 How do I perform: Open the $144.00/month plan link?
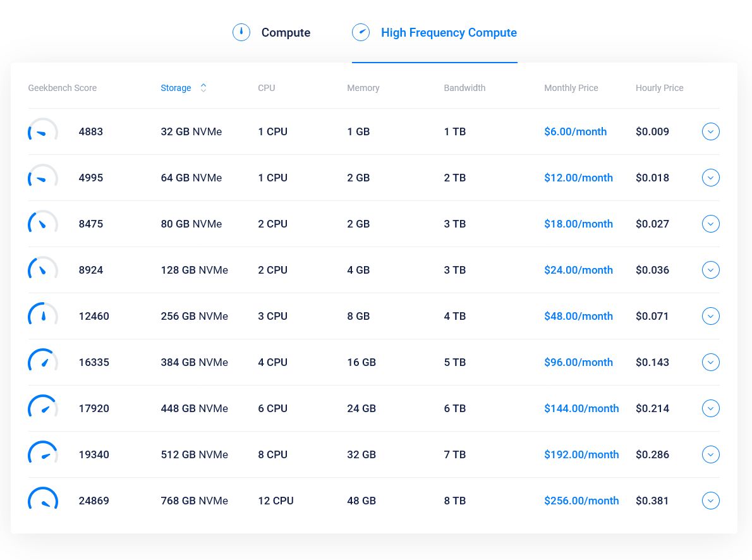point(581,408)
